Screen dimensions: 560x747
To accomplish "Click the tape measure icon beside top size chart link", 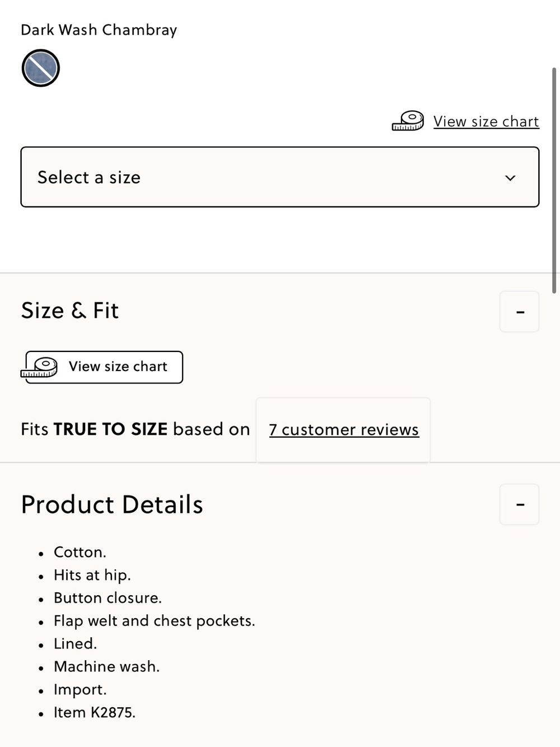I will (408, 121).
